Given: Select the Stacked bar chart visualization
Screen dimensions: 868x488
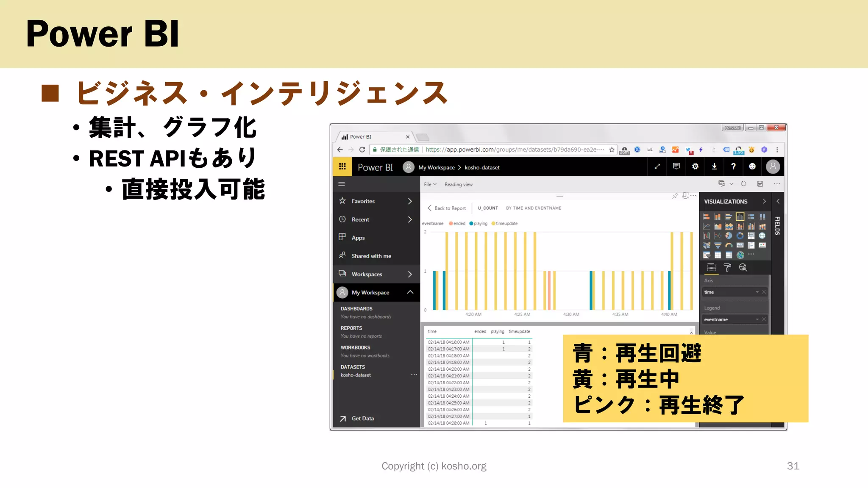Looking at the screenshot, I should 707,217.
